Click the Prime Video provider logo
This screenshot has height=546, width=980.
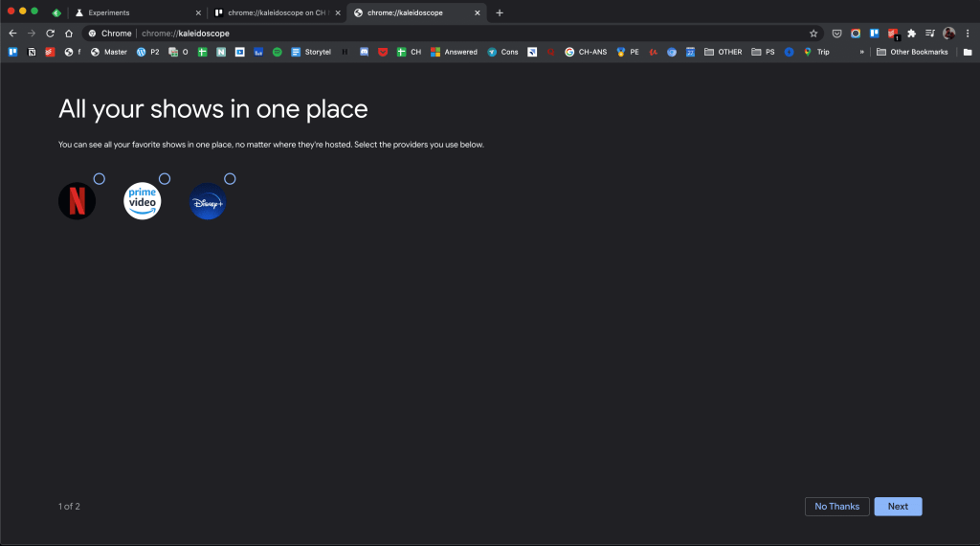tap(143, 201)
